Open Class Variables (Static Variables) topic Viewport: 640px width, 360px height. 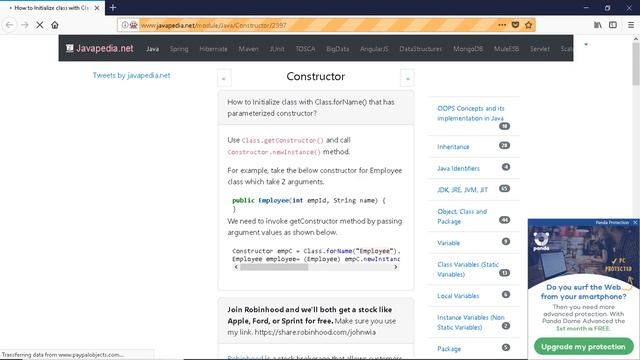(x=468, y=269)
